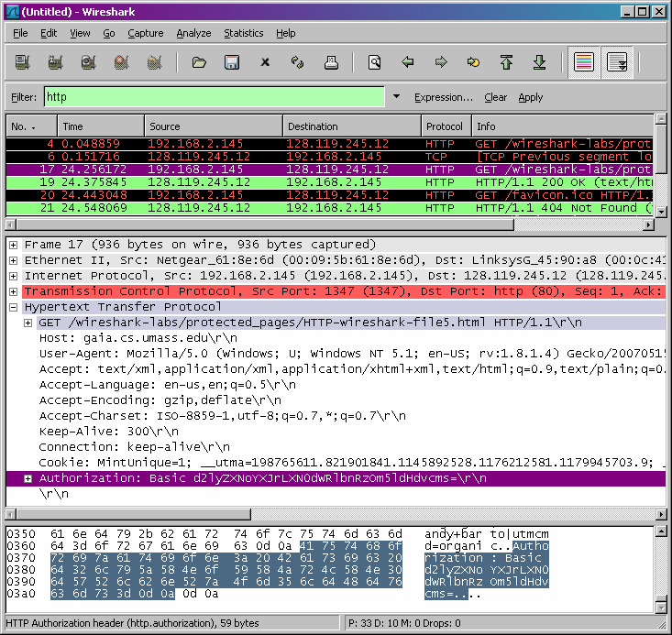Viewport: 672px width, 635px height.
Task: Select packet 21 404 Not Found row
Action: tap(330, 208)
